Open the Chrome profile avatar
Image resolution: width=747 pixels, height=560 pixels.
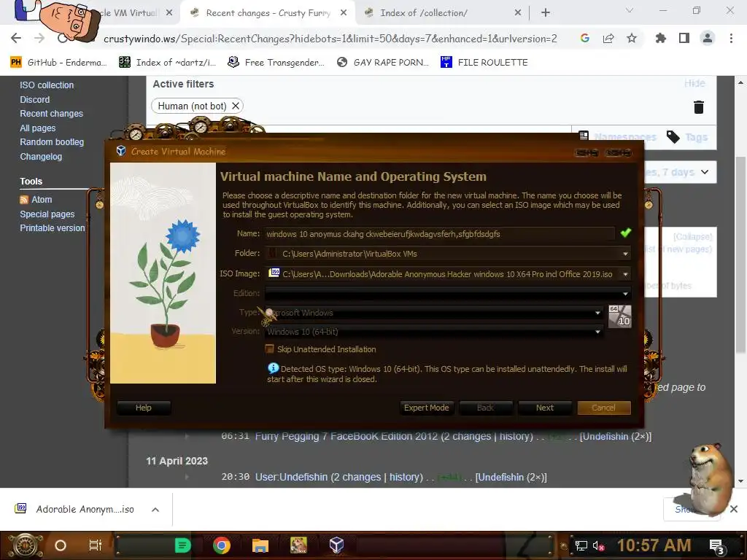(x=708, y=38)
